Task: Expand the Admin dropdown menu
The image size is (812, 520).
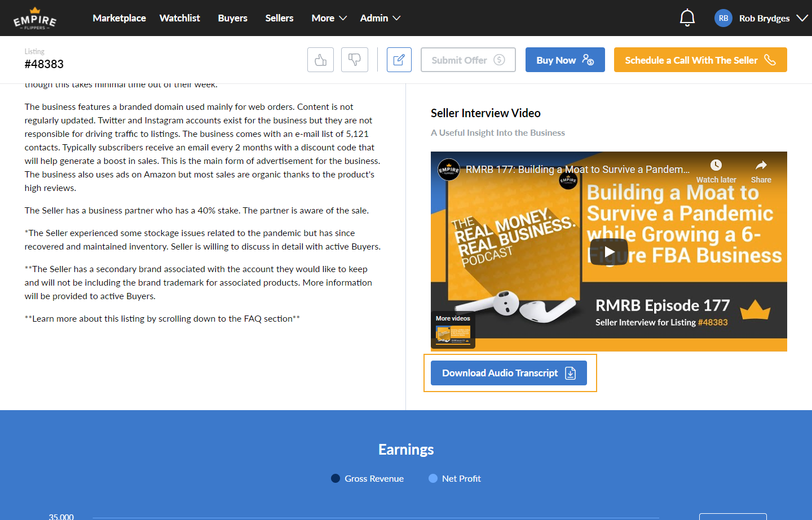Action: (381, 18)
